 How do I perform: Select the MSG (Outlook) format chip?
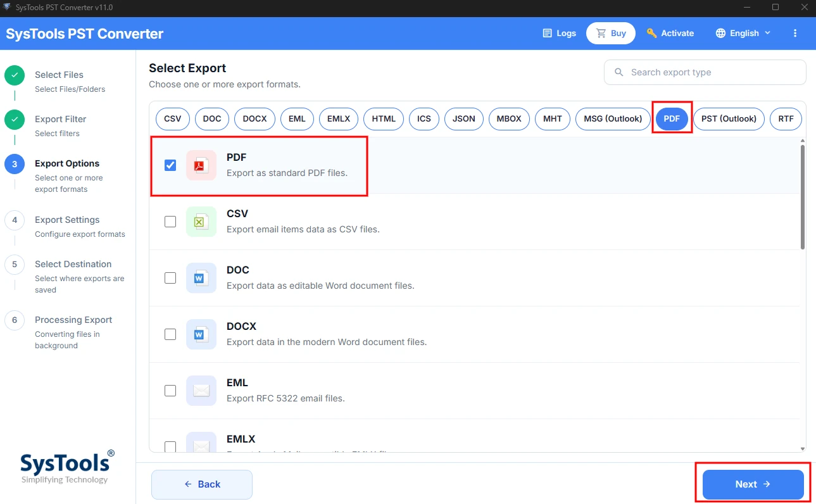coord(613,118)
